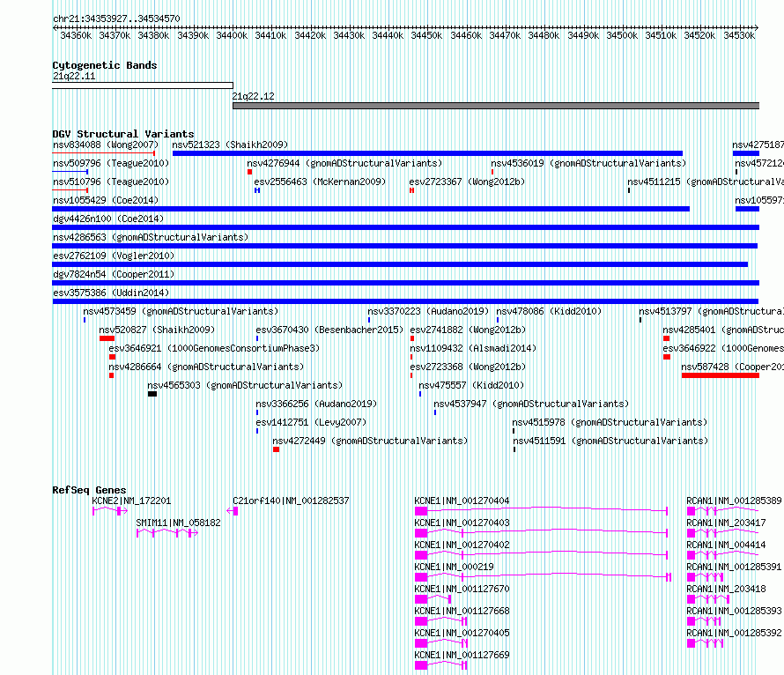Click the nsv478086 (Kidd2010) label
This screenshot has height=675, width=784.
(549, 311)
